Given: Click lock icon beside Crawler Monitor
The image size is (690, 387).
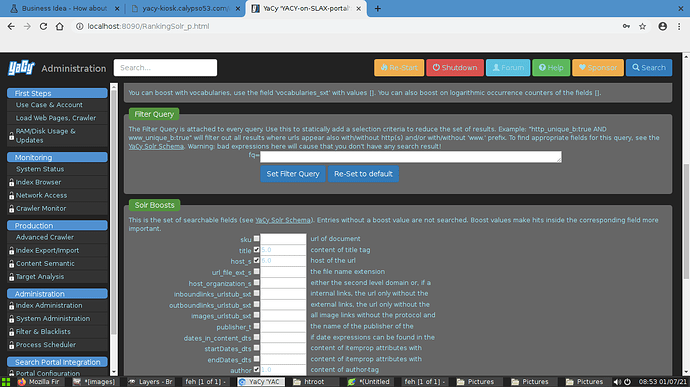Looking at the screenshot, I should pos(11,209).
